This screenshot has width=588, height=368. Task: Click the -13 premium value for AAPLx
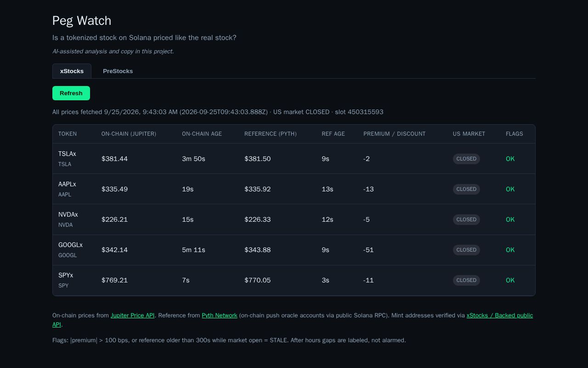point(368,189)
